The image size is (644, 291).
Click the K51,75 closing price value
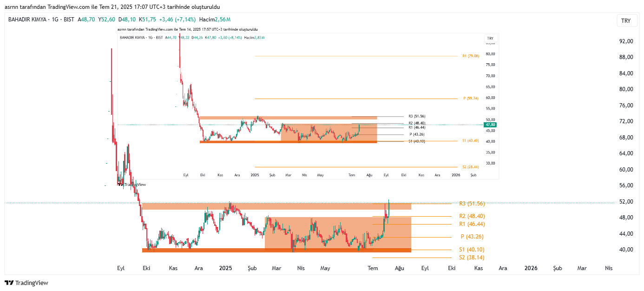147,20
